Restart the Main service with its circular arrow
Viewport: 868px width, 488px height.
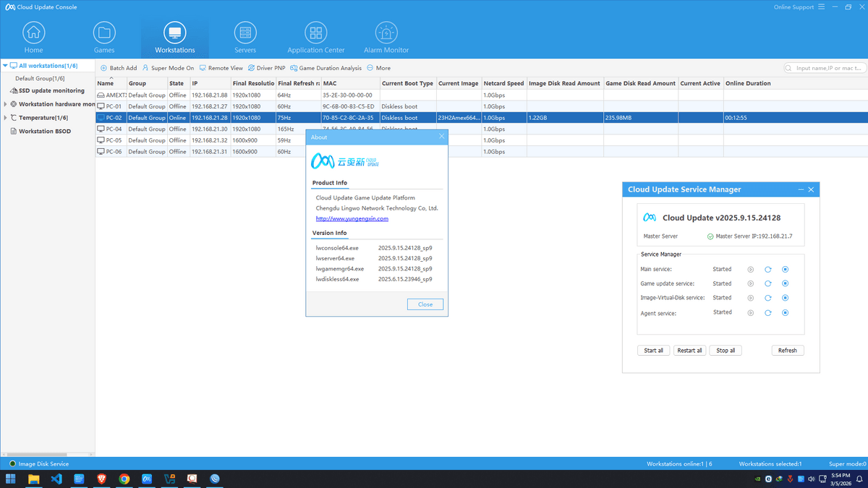767,270
